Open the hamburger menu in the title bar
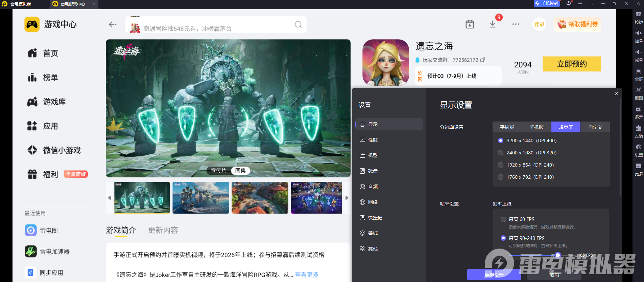This screenshot has height=282, width=644. tap(580, 3)
